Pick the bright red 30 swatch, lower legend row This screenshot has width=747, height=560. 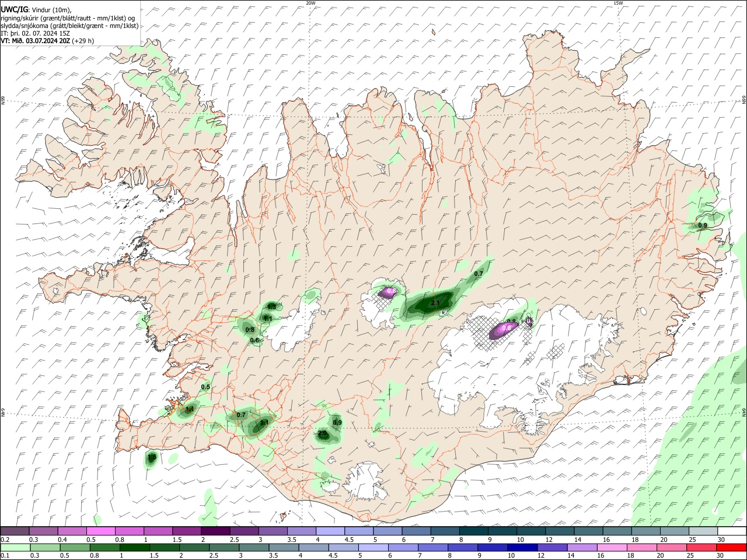click(731, 547)
